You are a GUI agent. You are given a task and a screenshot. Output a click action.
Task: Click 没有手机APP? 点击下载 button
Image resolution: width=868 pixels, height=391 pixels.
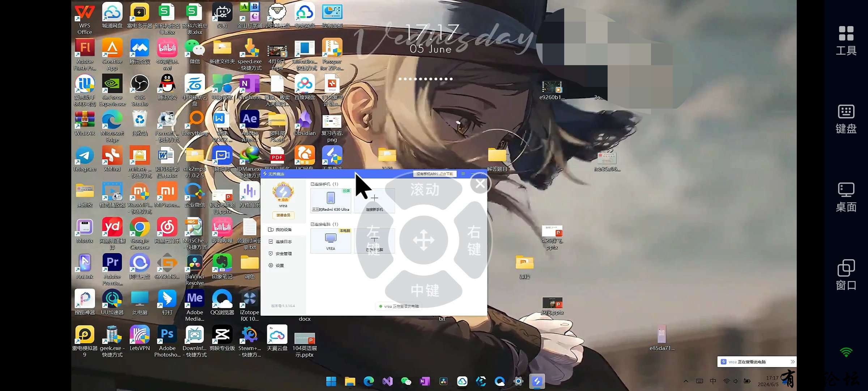(434, 174)
